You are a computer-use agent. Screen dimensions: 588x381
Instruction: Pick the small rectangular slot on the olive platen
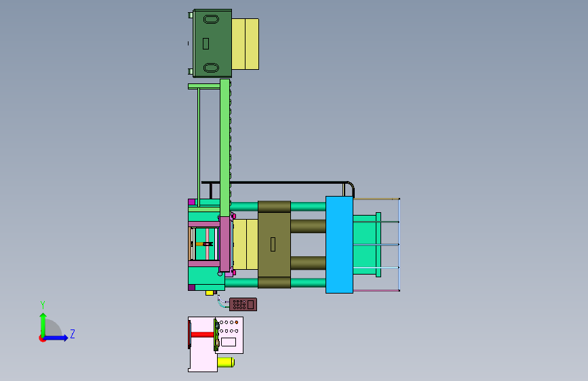[273, 245]
